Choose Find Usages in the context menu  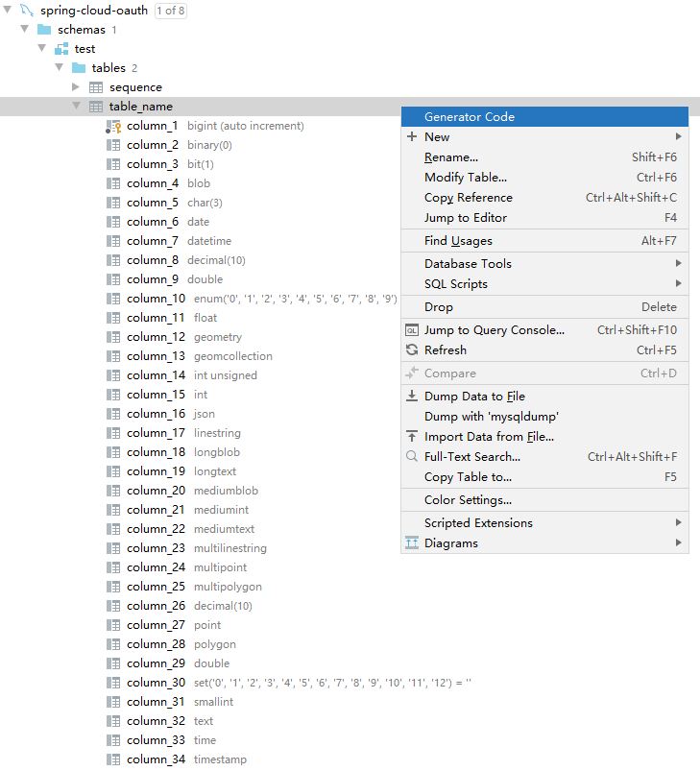tap(544, 241)
